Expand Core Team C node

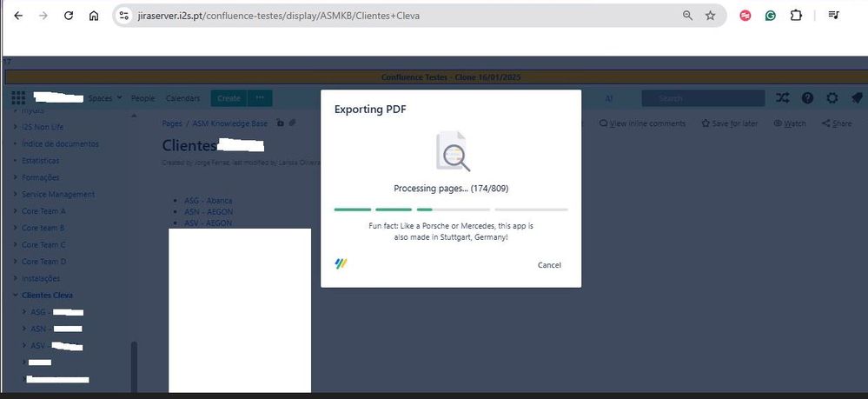[16, 245]
